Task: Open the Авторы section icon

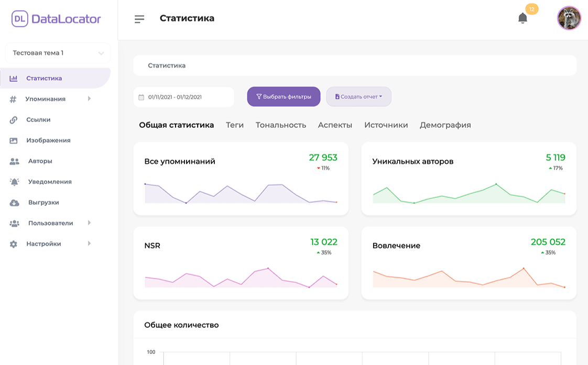Action: tap(15, 161)
